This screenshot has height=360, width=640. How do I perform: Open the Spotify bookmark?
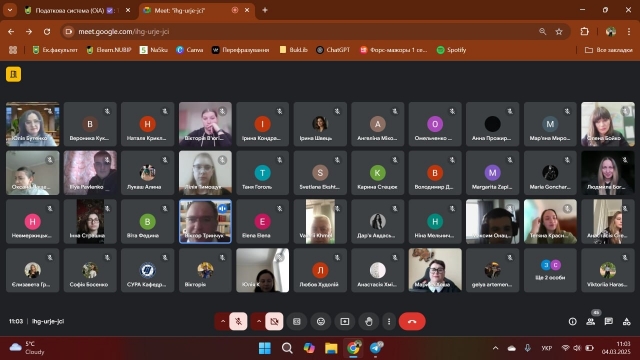pyautogui.click(x=451, y=50)
